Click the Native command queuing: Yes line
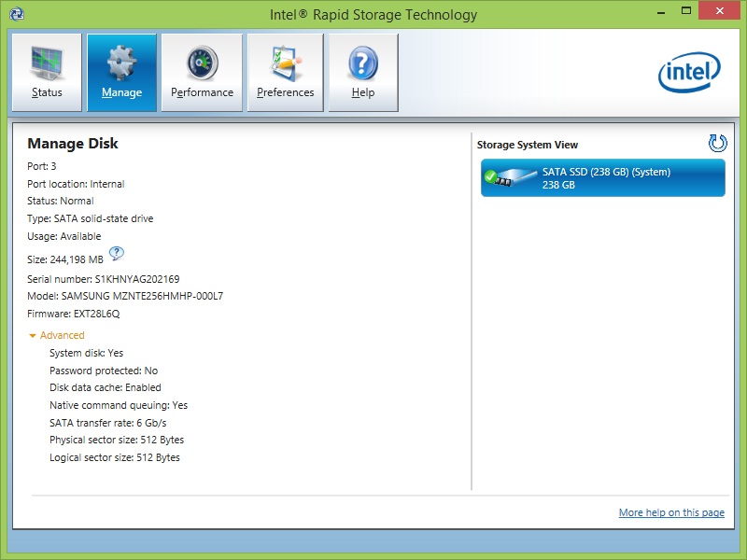This screenshot has height=560, width=747. [x=119, y=405]
